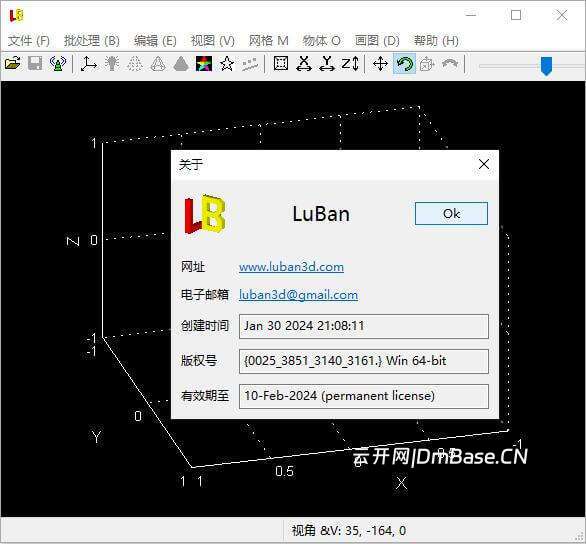Select the pan move arrows tool
The width and height of the screenshot is (586, 544).
[380, 64]
